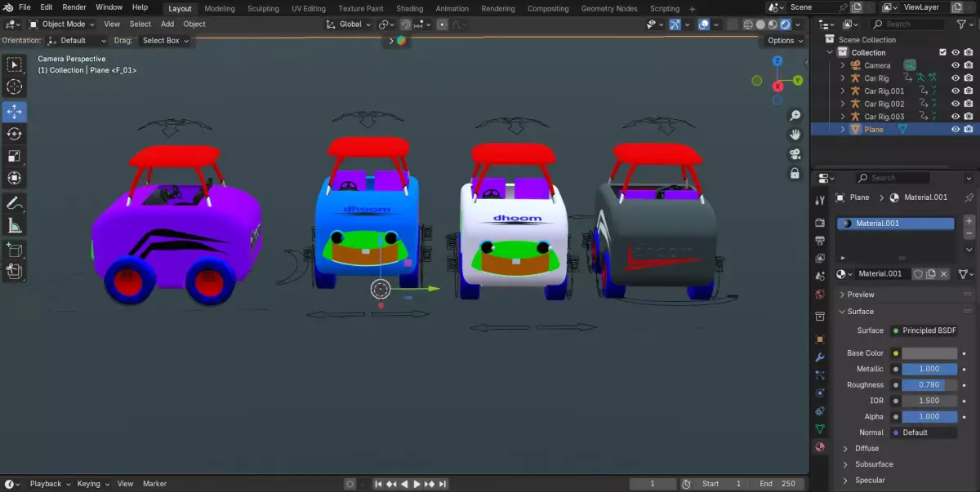Open the Scene properties tab
This screenshot has height=492, width=980.
tap(820, 277)
